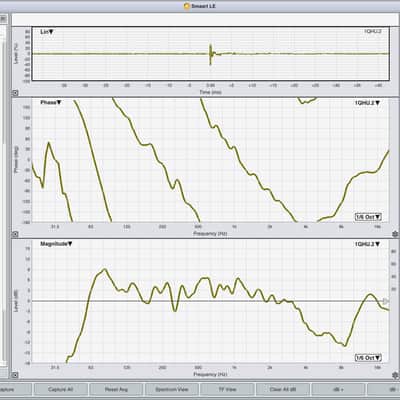Click the Capture All button
Image resolution: width=400 pixels, height=400 pixels.
pos(61,389)
